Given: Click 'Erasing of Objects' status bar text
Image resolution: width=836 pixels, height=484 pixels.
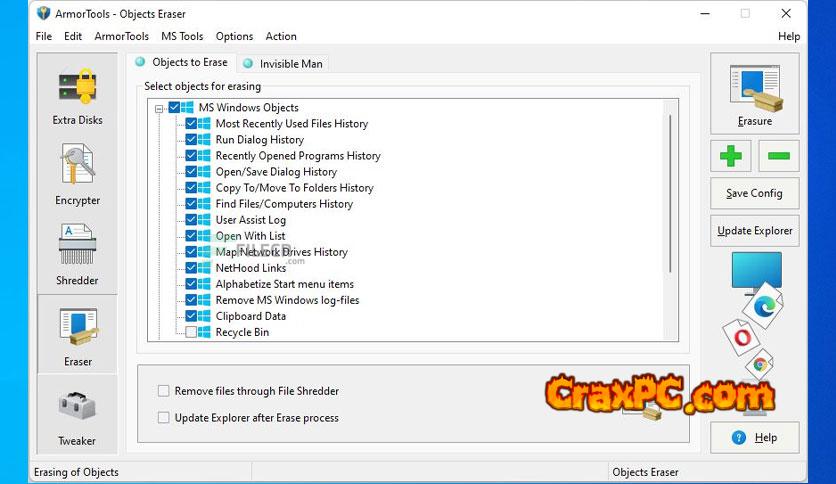Looking at the screenshot, I should point(76,472).
